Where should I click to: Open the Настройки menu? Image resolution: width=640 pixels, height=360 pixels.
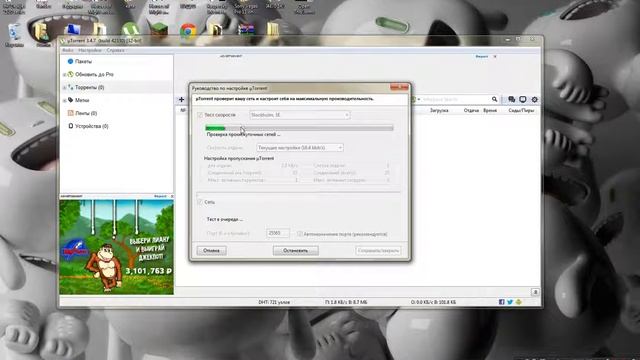90,50
